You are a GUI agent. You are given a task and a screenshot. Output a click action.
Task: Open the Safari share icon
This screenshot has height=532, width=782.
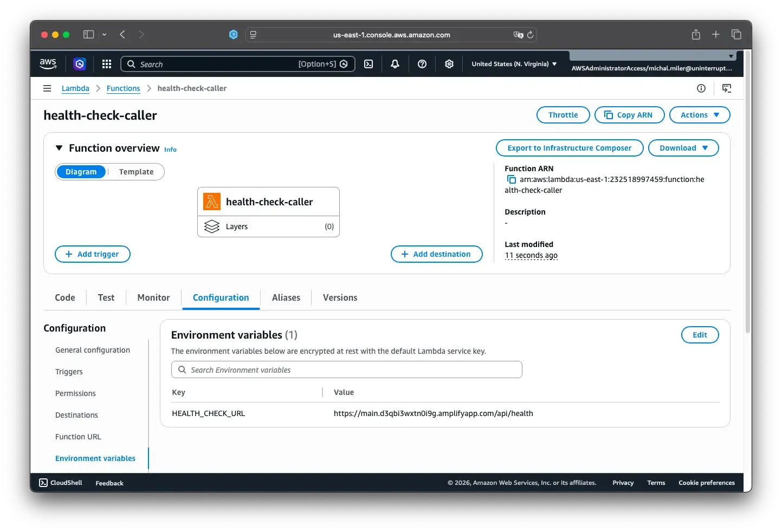[x=696, y=35]
